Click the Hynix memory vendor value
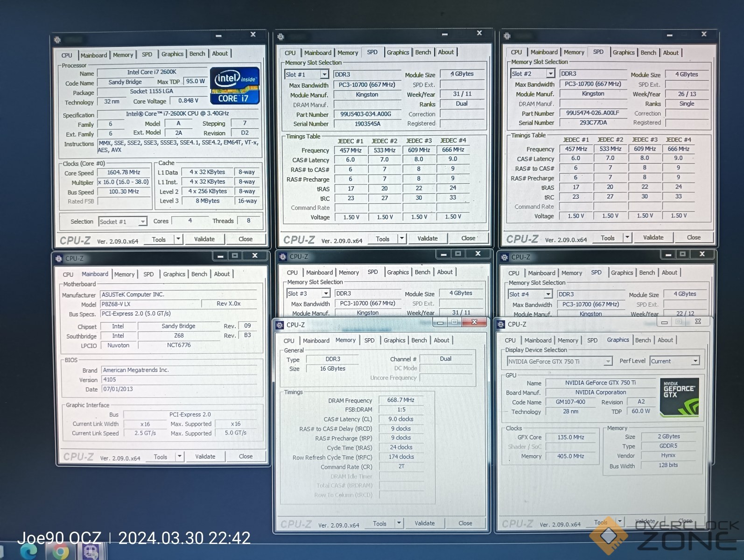Image resolution: width=744 pixels, height=560 pixels. click(x=668, y=455)
